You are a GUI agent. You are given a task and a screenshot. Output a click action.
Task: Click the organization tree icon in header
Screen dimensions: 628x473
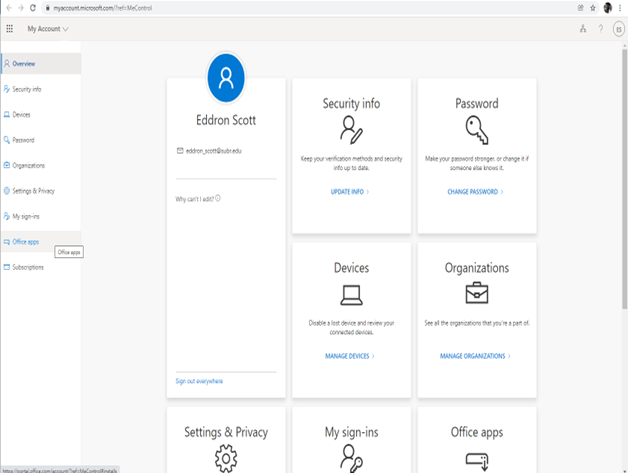point(583,28)
